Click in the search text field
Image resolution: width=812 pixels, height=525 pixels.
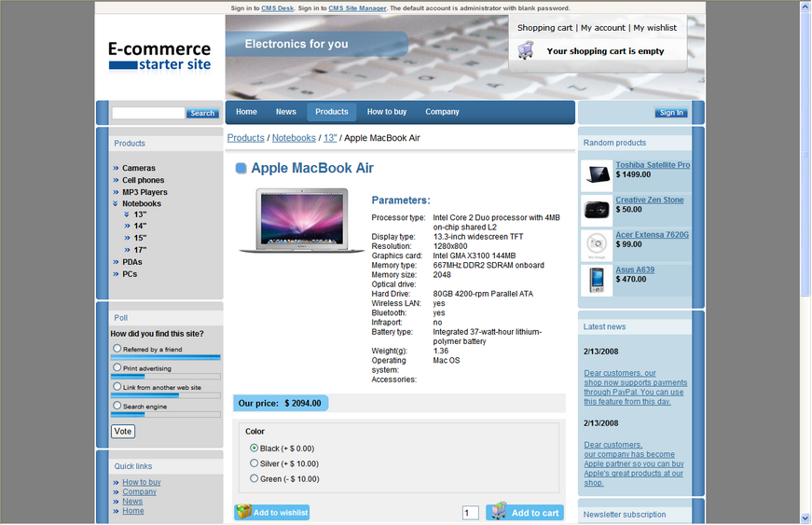(x=148, y=113)
